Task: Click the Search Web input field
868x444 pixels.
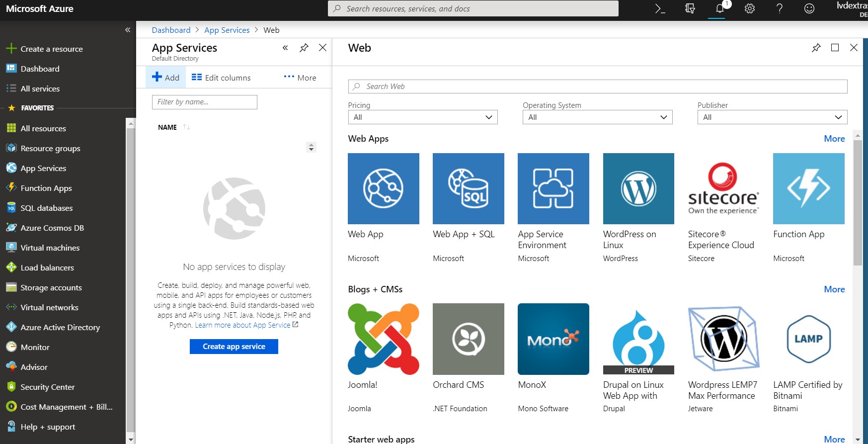Action: pyautogui.click(x=597, y=87)
